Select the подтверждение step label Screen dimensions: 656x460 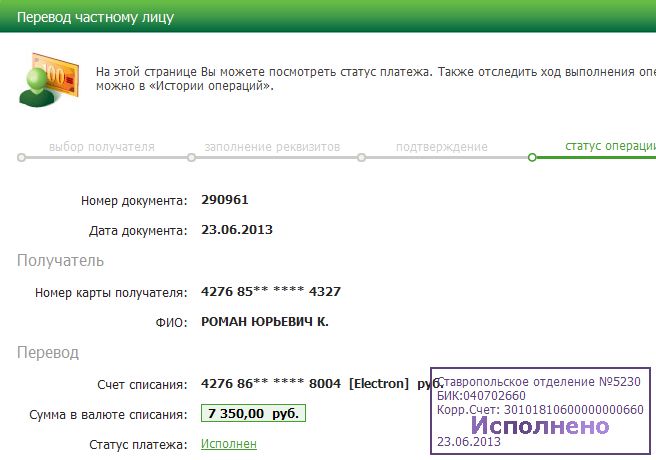441,146
